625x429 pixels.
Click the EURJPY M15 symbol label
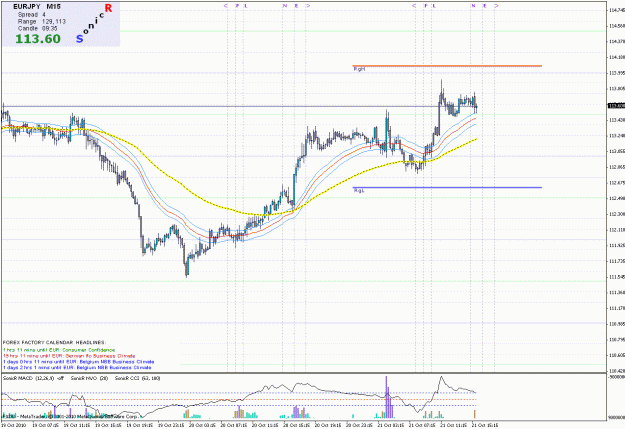tap(37, 7)
